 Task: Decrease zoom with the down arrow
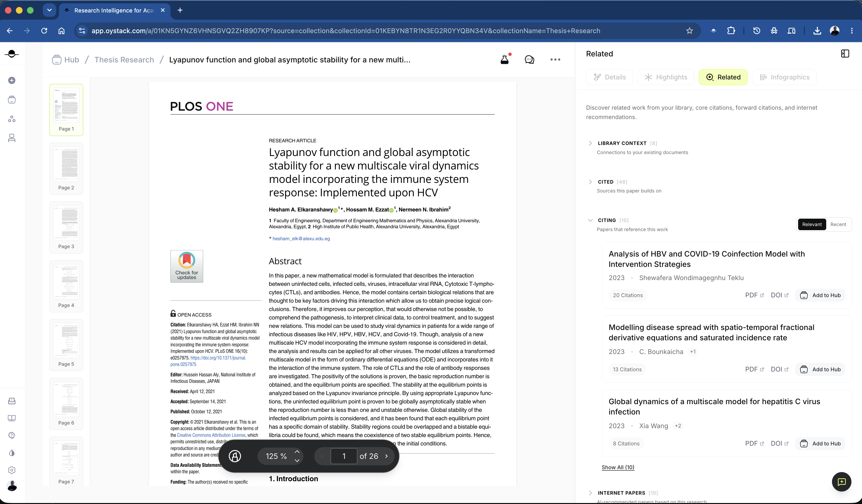coord(297,461)
